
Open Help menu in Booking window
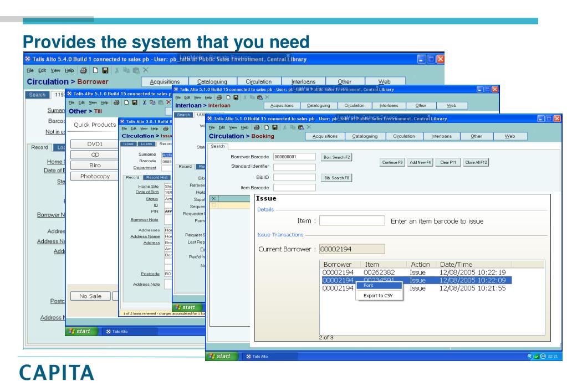tap(245, 127)
